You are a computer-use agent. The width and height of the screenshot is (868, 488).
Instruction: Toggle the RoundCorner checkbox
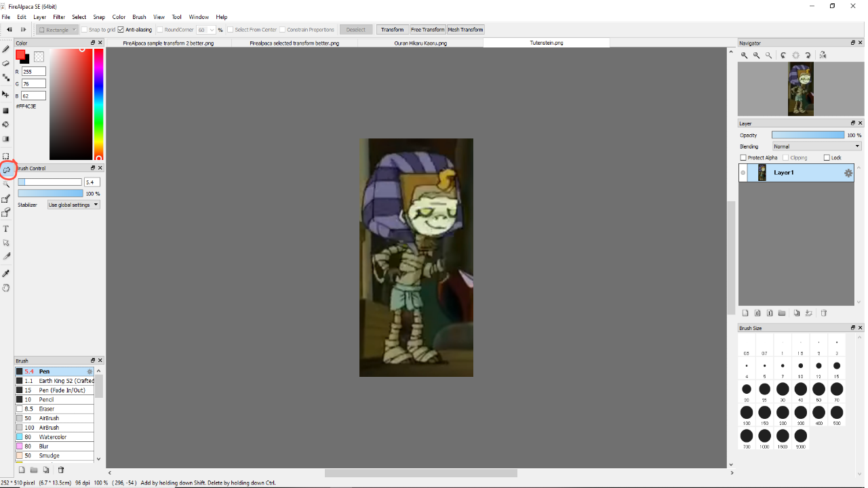159,30
